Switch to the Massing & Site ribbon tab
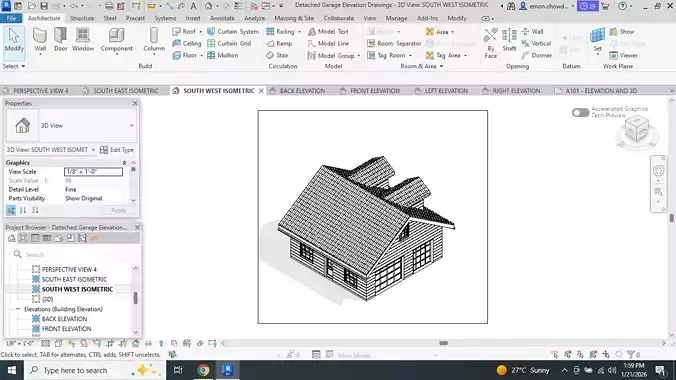The height and width of the screenshot is (380, 676). (x=294, y=18)
